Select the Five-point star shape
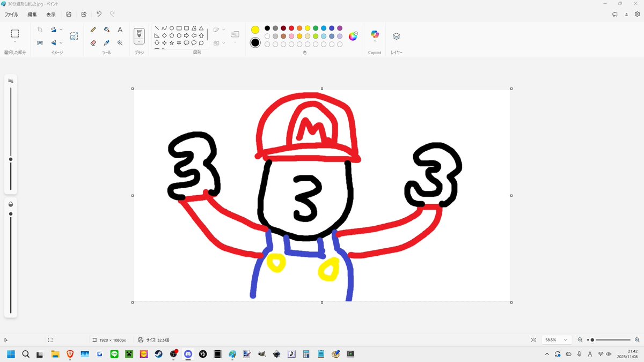The height and width of the screenshot is (362, 644). pyautogui.click(x=172, y=43)
